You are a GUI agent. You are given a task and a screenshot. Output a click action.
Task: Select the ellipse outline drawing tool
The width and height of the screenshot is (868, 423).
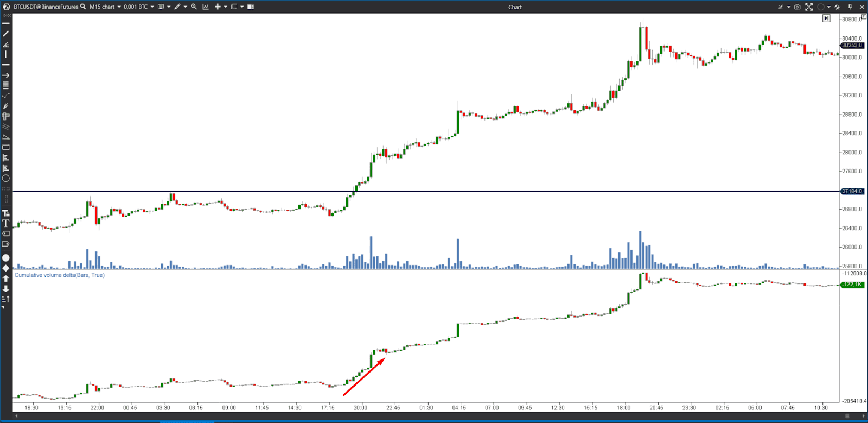click(x=6, y=178)
